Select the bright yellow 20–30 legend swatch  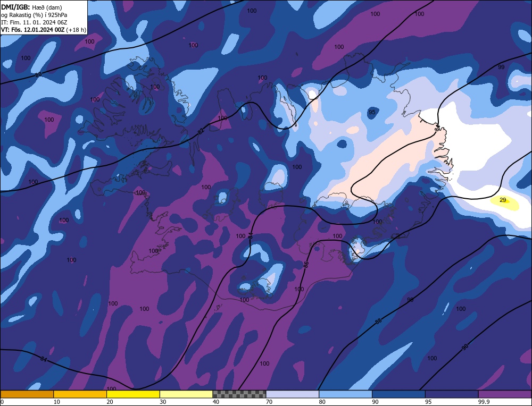click(133, 394)
